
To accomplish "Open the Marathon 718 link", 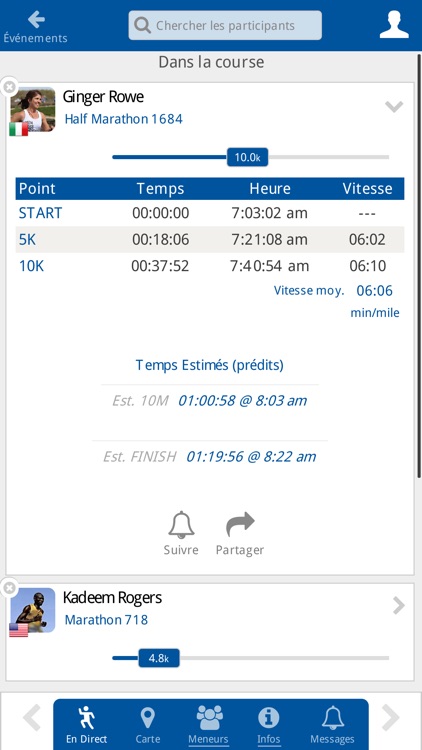I will (106, 620).
